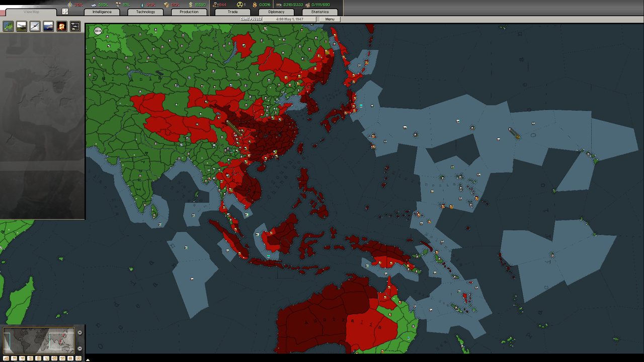The height and width of the screenshot is (362, 644).
Task: Select the circular star map mode icon
Action: [x=78, y=358]
